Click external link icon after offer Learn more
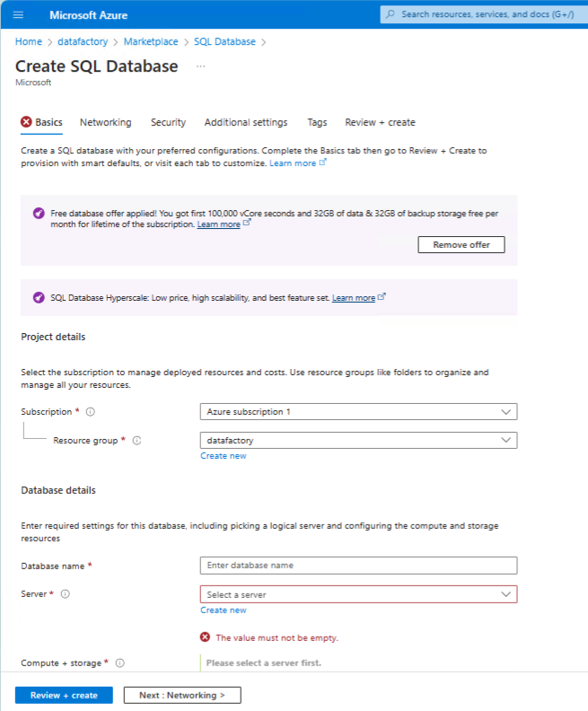Viewport: 588px width, 711px height. pos(247,223)
